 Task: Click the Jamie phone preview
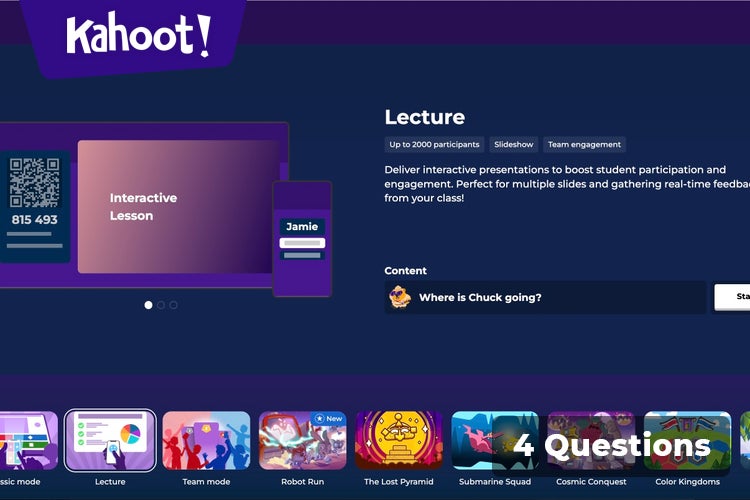(302, 239)
